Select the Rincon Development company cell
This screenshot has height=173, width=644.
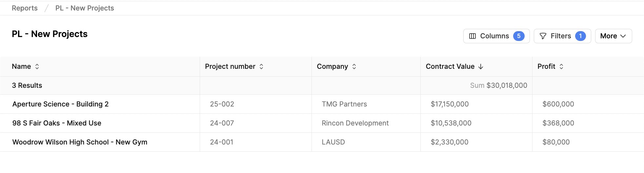366,123
